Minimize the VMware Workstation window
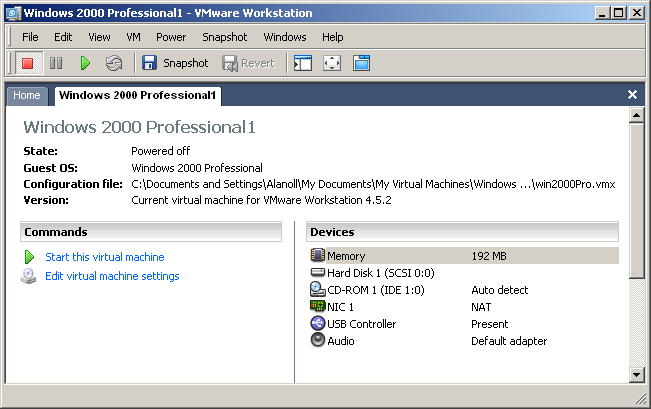651x409 pixels. pyautogui.click(x=602, y=13)
